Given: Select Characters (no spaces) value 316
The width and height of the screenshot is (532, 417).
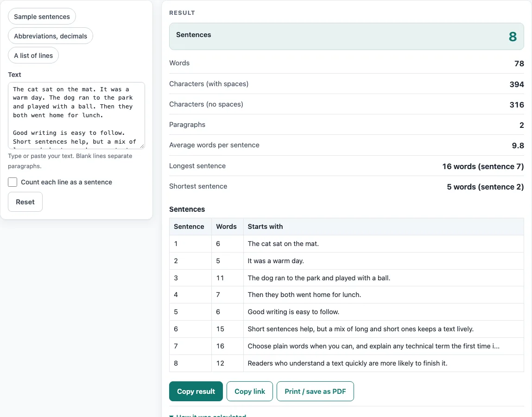Looking at the screenshot, I should [x=517, y=105].
